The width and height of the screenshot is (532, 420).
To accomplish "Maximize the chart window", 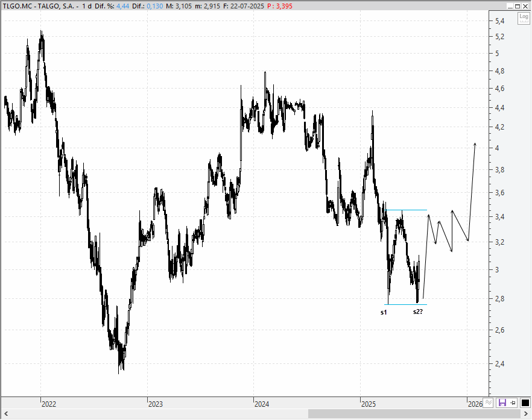I will coord(518,6).
